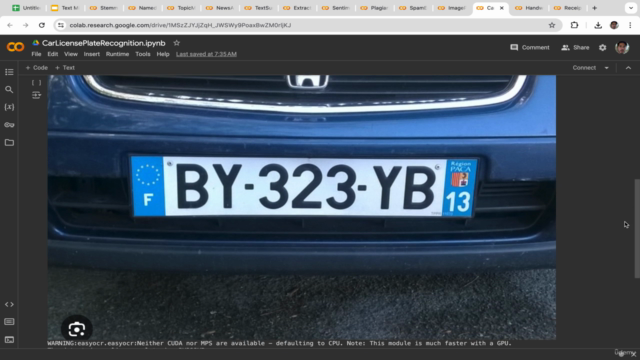Open the Tools menu

(x=142, y=54)
